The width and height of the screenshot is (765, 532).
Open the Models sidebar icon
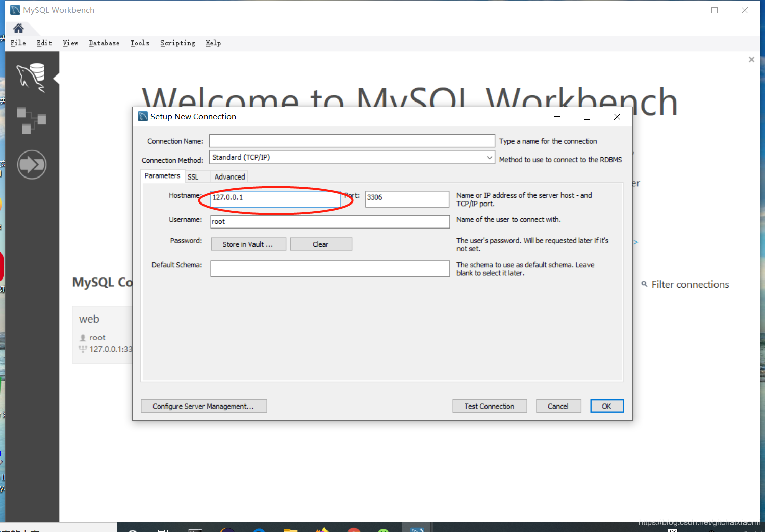tap(32, 120)
